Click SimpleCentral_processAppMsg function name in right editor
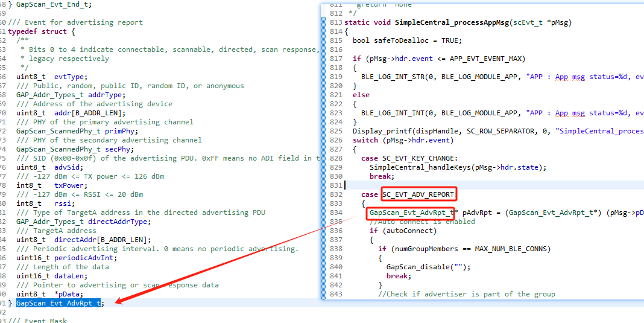 (452, 22)
